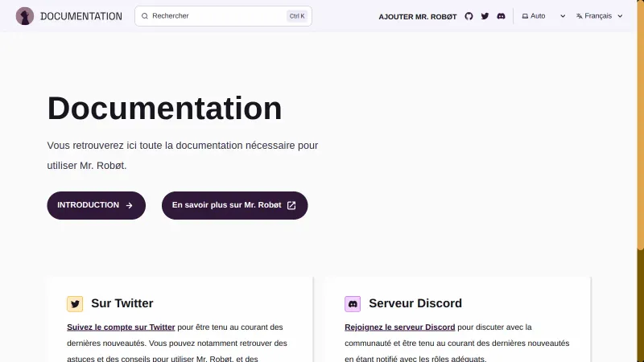The width and height of the screenshot is (644, 362).
Task: Open the Suivez le compte sur Twitter link
Action: point(121,327)
